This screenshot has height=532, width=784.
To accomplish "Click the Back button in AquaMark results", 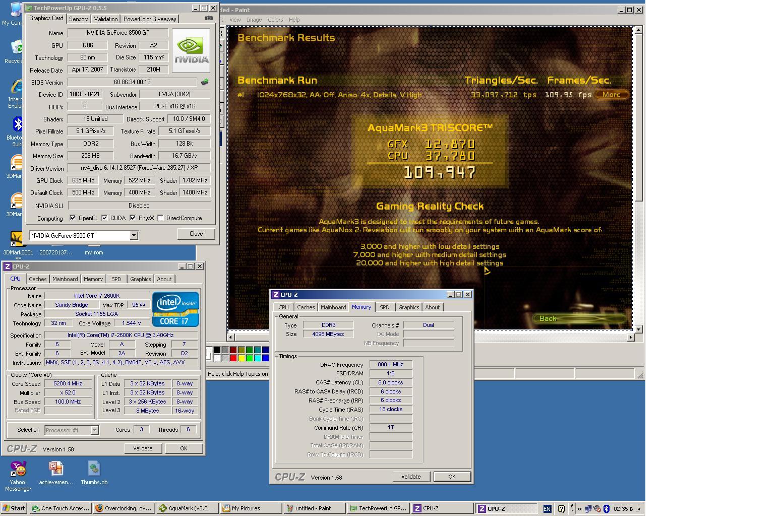I will pos(579,318).
